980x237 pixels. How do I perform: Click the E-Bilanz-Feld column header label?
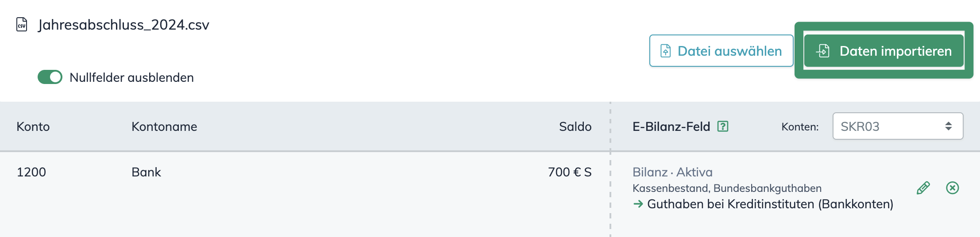671,126
